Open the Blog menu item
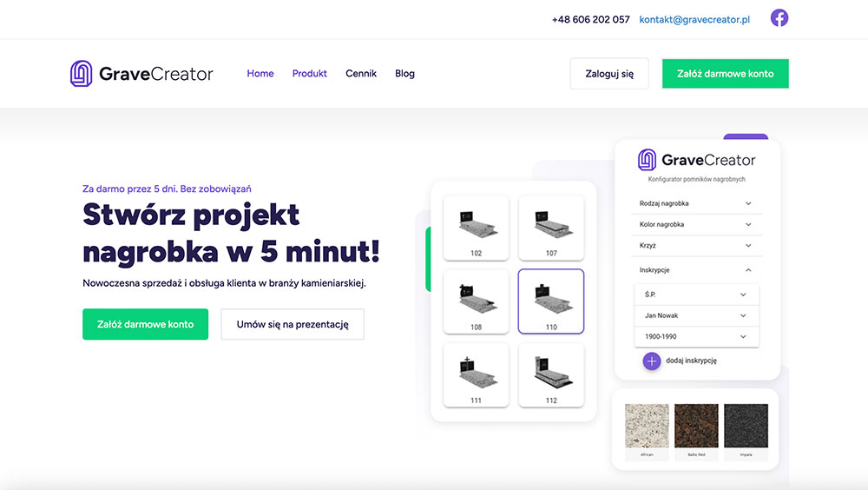The width and height of the screenshot is (868, 490). (404, 74)
